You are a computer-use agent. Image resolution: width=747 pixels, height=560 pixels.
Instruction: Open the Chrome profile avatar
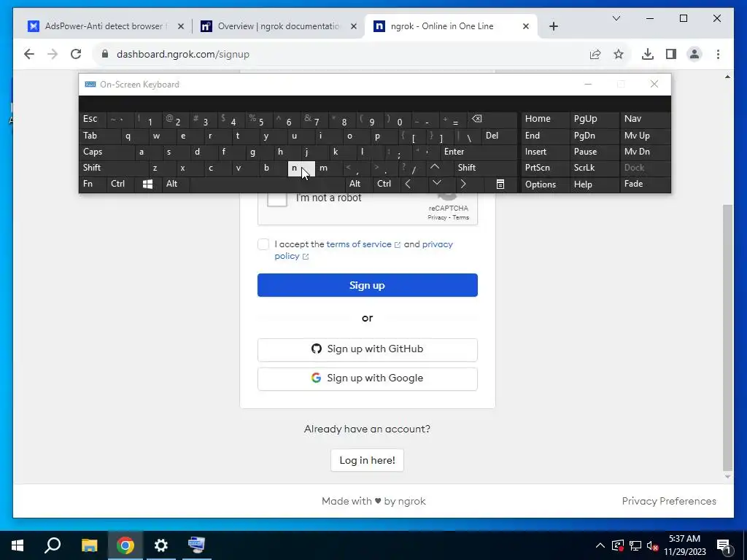694,54
